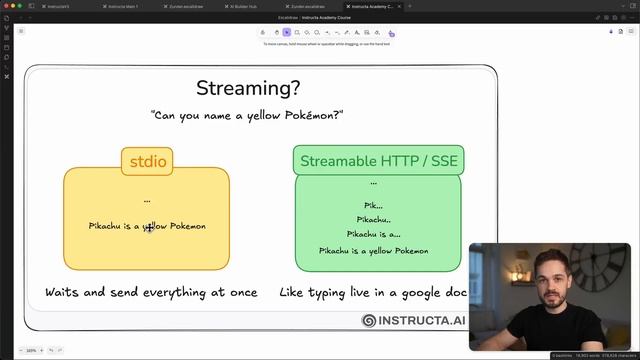This screenshot has height=360, width=640.
Task: Toggle the library sidebar button on canvas
Action: click(x=631, y=31)
